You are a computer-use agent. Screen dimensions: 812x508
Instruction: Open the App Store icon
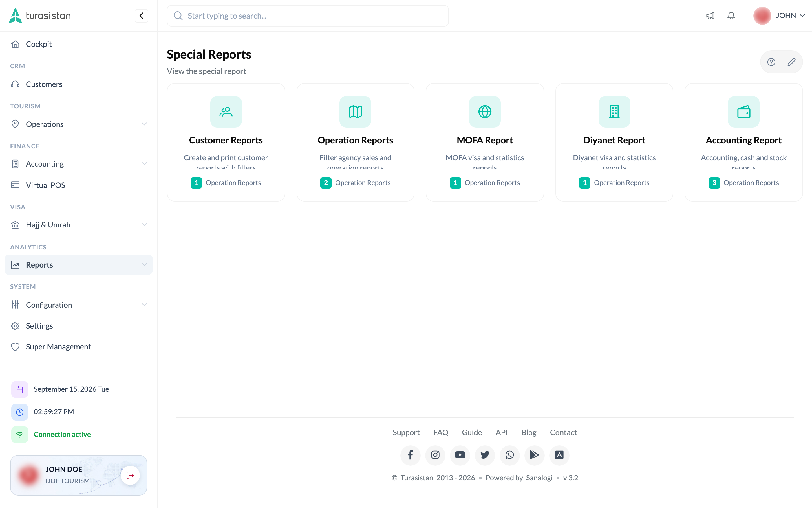tap(559, 455)
